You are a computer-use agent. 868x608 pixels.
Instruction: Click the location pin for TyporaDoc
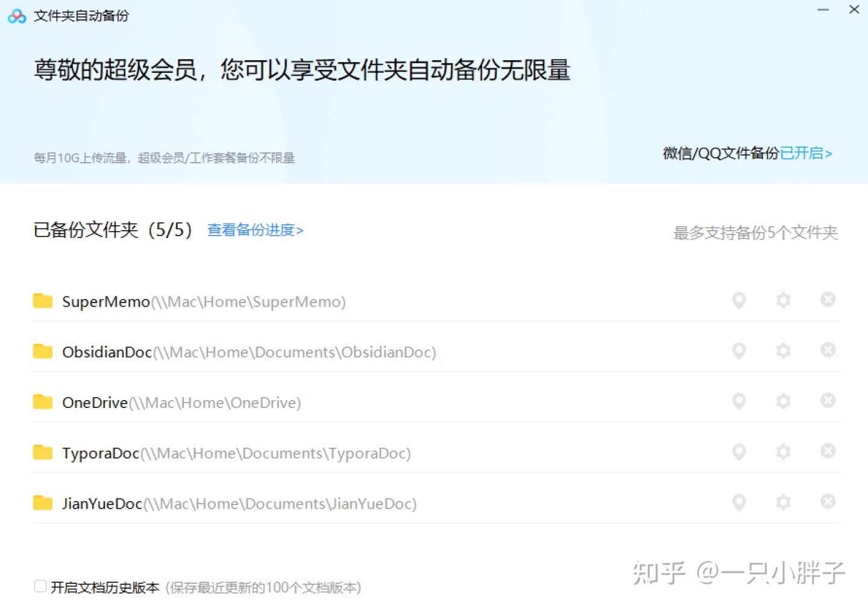click(738, 451)
